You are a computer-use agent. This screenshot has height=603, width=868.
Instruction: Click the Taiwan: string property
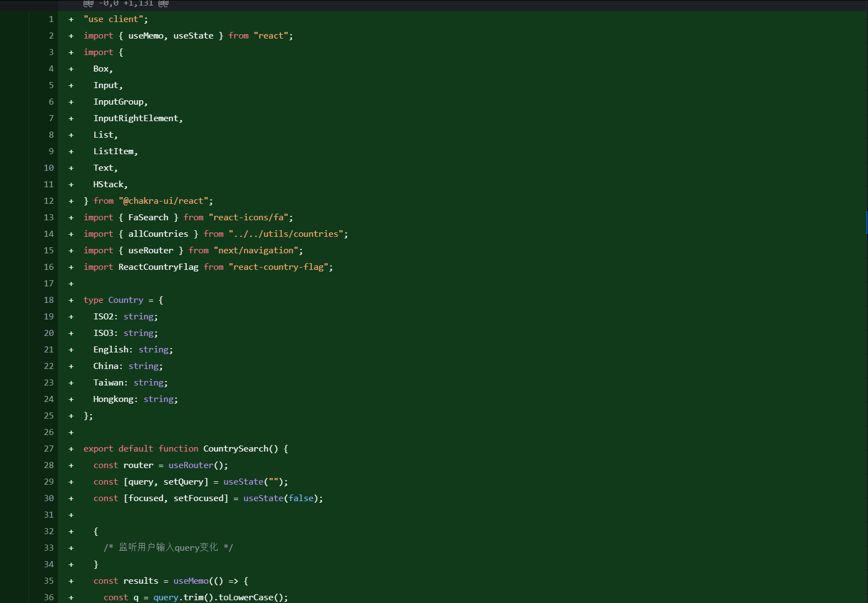coord(131,383)
